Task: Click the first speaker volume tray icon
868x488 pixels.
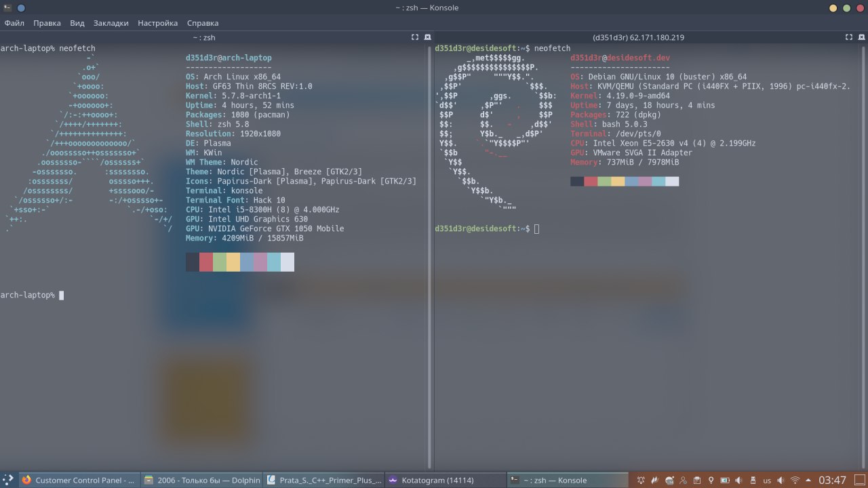Action: coord(738,480)
